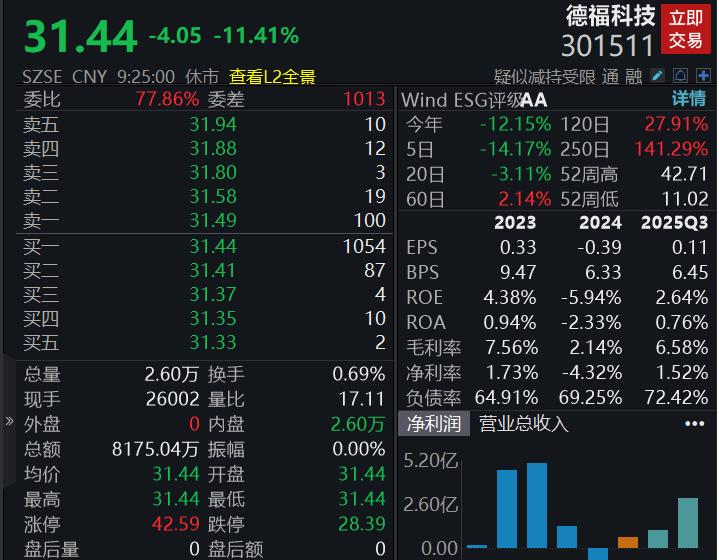Select the 卖一 price 31.49
Image resolution: width=719 pixels, height=560 pixels.
tap(212, 220)
